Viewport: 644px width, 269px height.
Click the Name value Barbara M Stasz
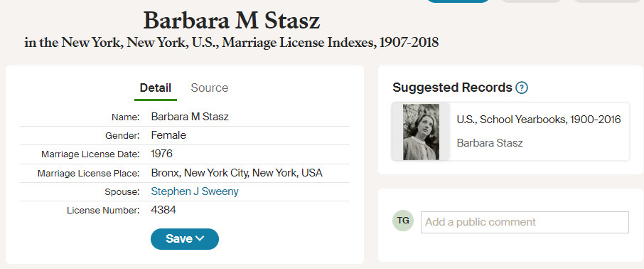190,117
